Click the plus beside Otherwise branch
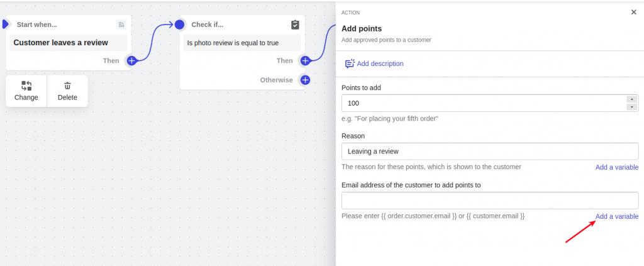This screenshot has height=266, width=644. (x=305, y=80)
